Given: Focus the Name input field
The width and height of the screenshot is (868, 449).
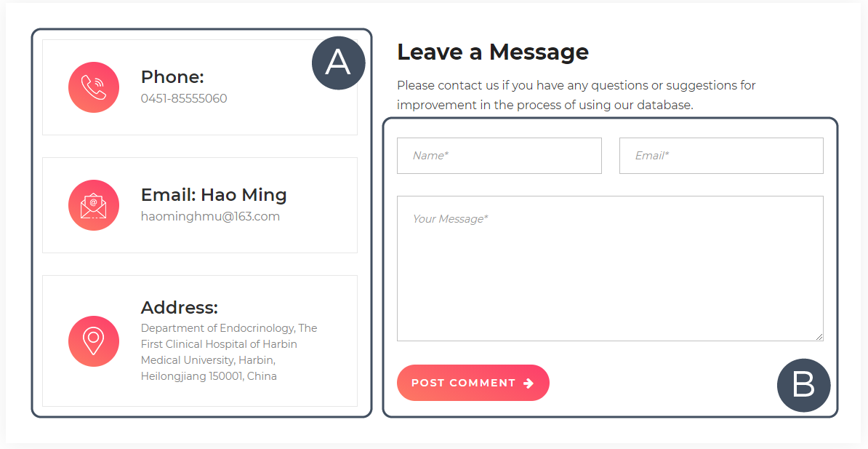Looking at the screenshot, I should 499,156.
